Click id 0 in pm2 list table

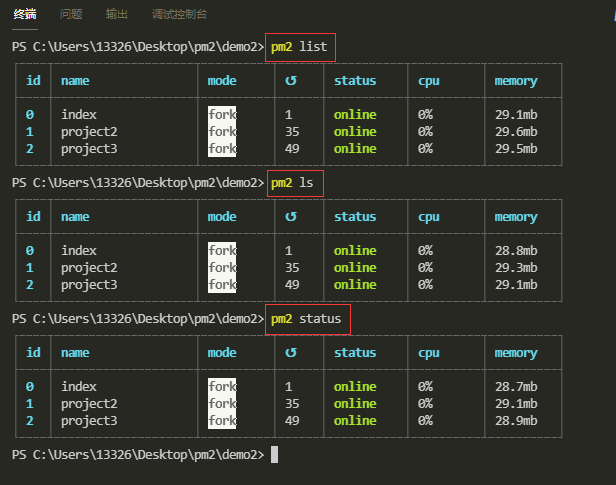coord(30,115)
